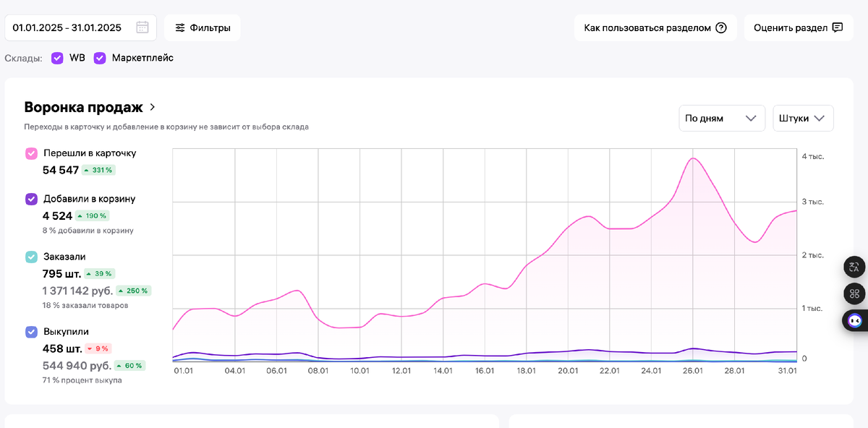868x428 pixels.
Task: Click the question mark help icon
Action: [x=720, y=28]
